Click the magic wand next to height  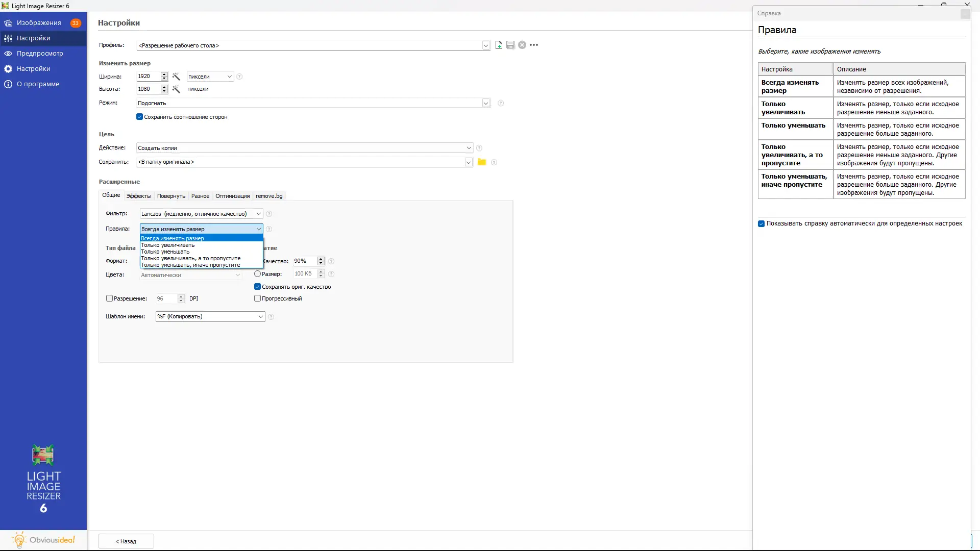pyautogui.click(x=176, y=89)
